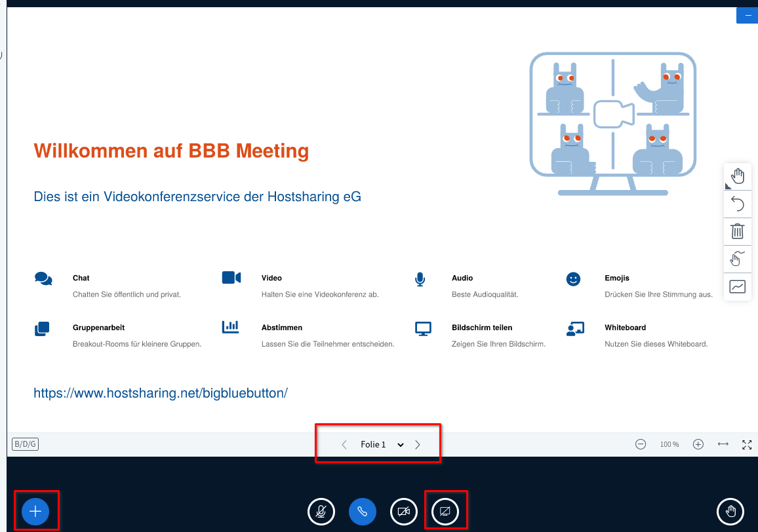Viewport: 758px width, 532px height.
Task: Unmute the microphone
Action: coord(321,511)
